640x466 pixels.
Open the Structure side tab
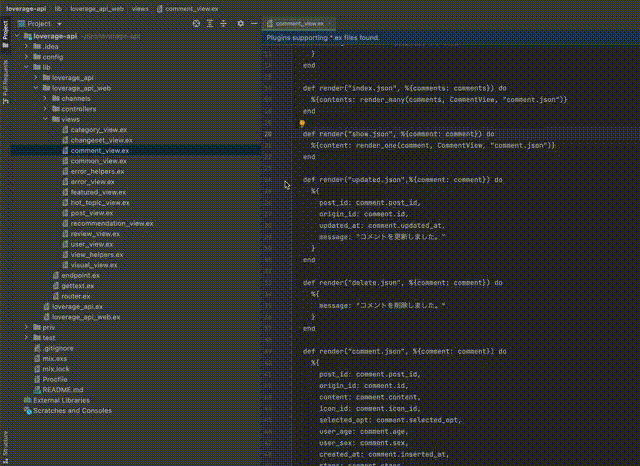(5, 448)
